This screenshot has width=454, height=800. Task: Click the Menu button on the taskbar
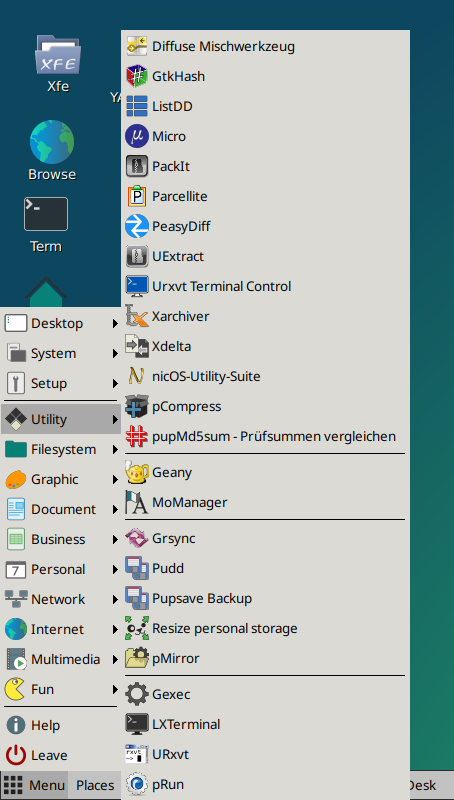click(x=34, y=785)
